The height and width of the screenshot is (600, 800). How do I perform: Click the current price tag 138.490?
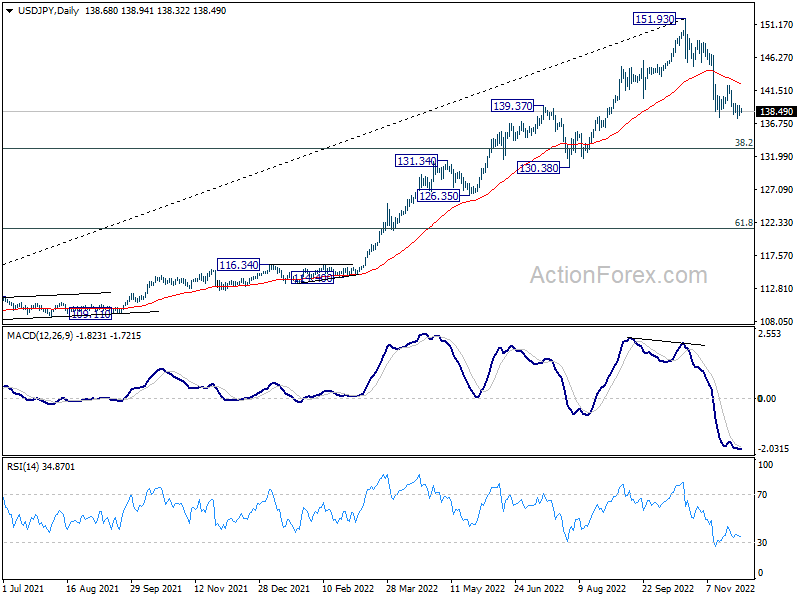(x=776, y=112)
